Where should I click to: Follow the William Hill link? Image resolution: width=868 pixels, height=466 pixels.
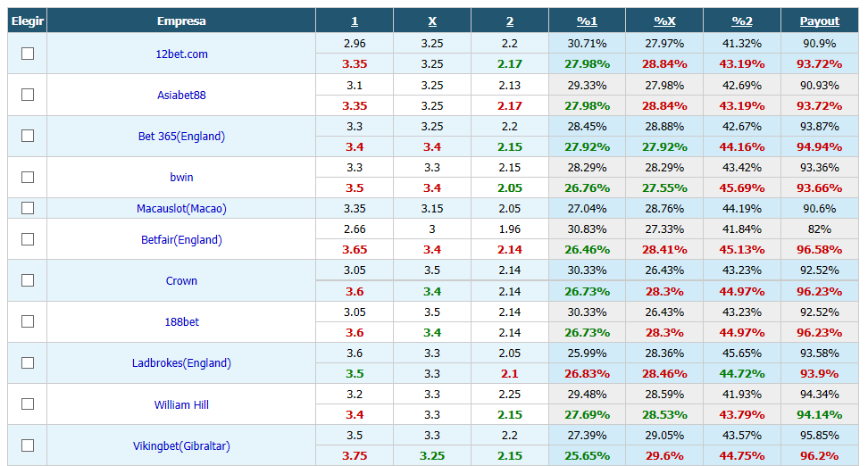[181, 404]
